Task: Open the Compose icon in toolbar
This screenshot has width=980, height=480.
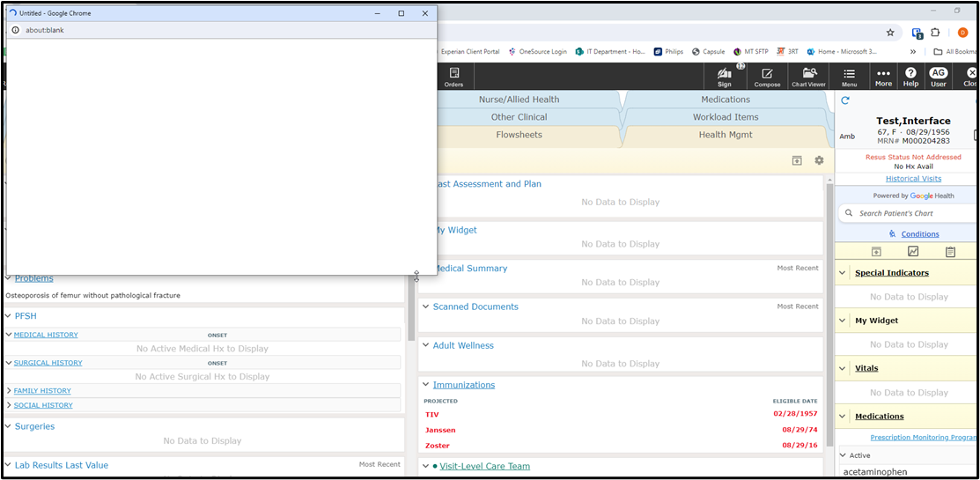Action: pos(767,77)
